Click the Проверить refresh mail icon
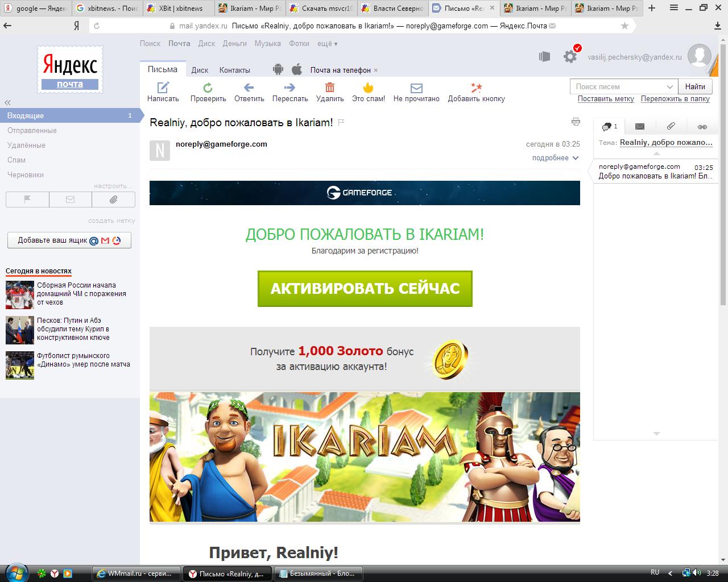This screenshot has height=582, width=728. pyautogui.click(x=208, y=88)
